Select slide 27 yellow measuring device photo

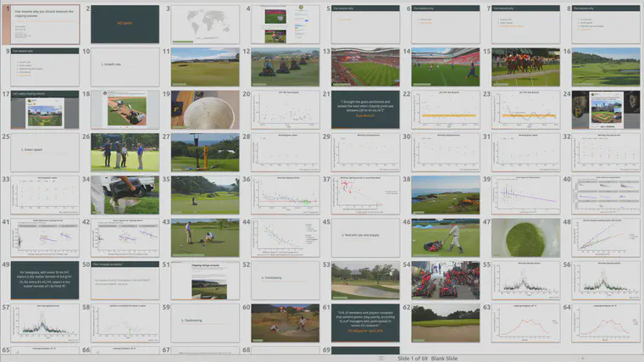[x=205, y=153]
